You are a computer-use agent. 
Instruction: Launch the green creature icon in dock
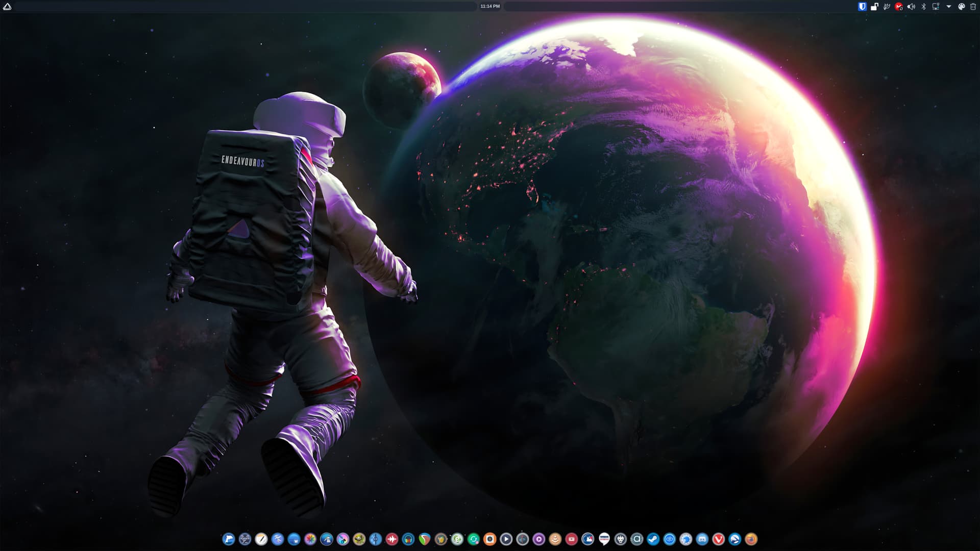pyautogui.click(x=359, y=539)
